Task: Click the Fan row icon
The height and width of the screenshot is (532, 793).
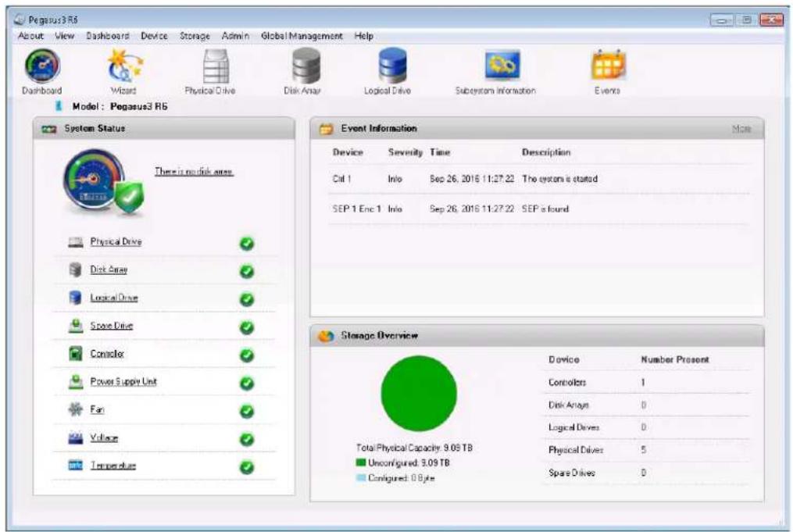Action: pos(75,409)
